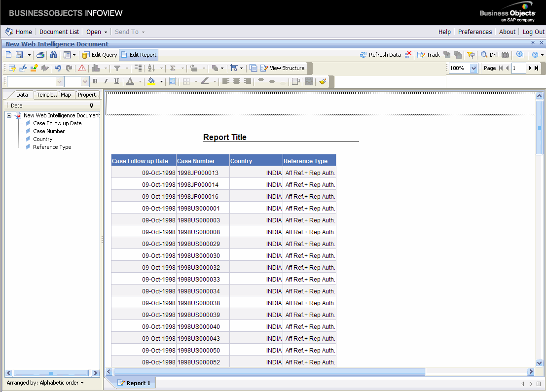Toggle Italic text formatting
Image resolution: width=546 pixels, height=392 pixels.
106,81
